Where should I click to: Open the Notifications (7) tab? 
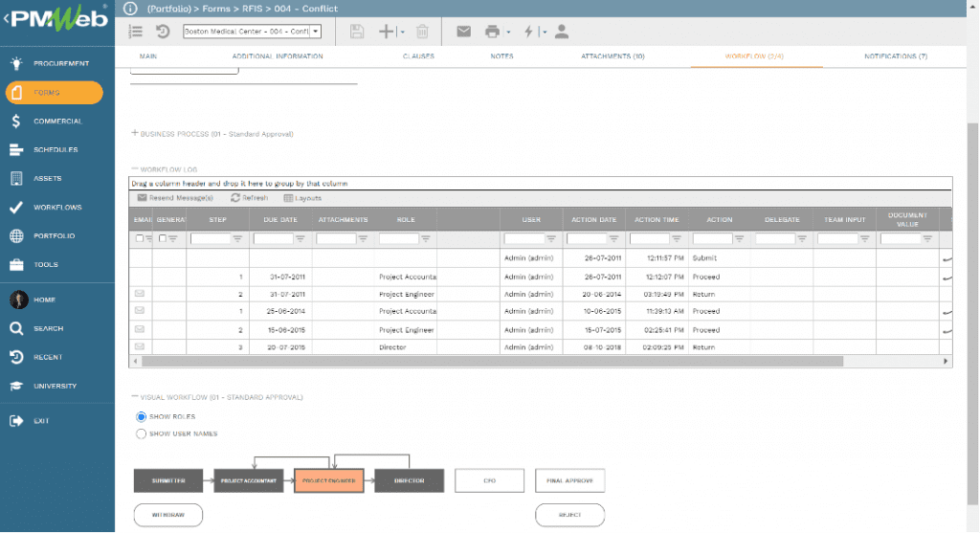896,56
